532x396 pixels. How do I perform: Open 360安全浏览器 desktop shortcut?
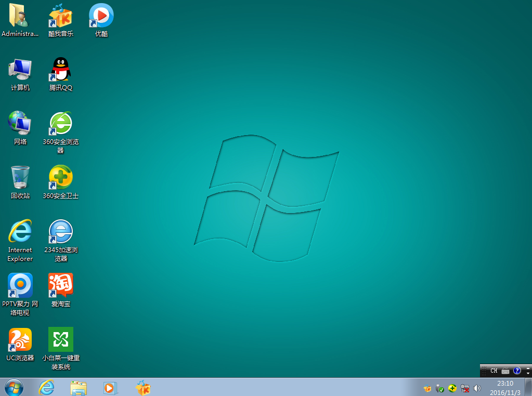click(60, 132)
